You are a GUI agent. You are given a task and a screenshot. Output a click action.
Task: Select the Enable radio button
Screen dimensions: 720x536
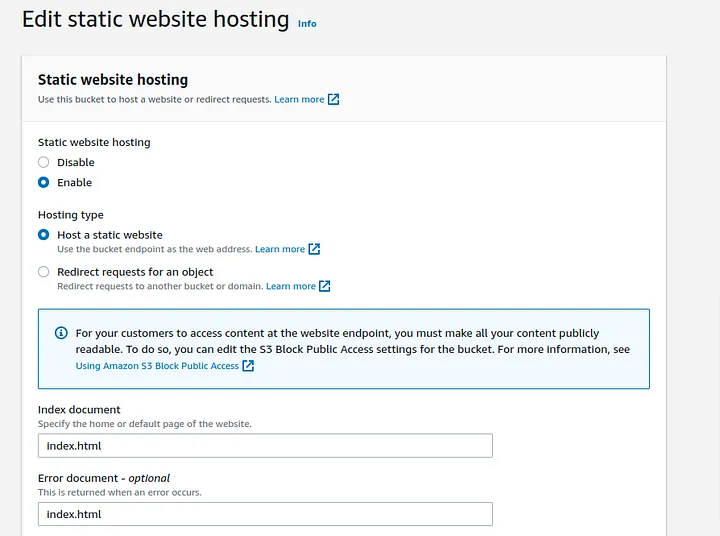coord(44,182)
